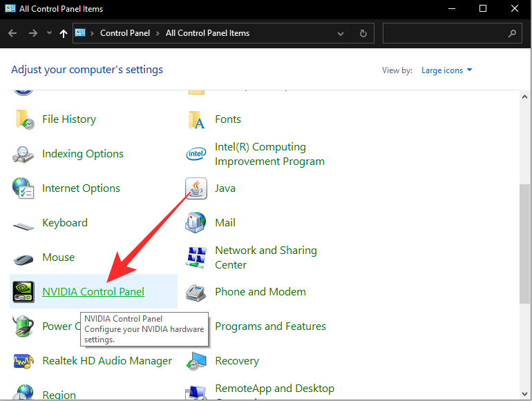
Task: Open the Phone and Modem icon
Action: click(x=197, y=292)
